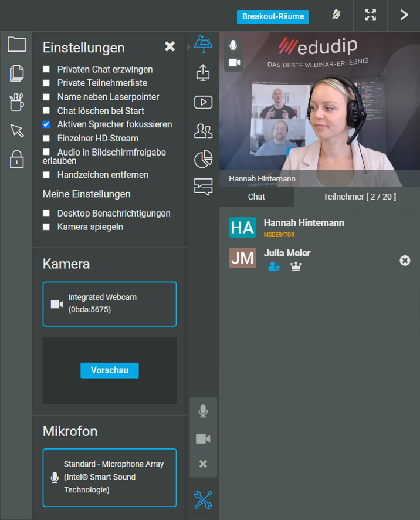Click the padlock icon in left sidebar

click(16, 159)
